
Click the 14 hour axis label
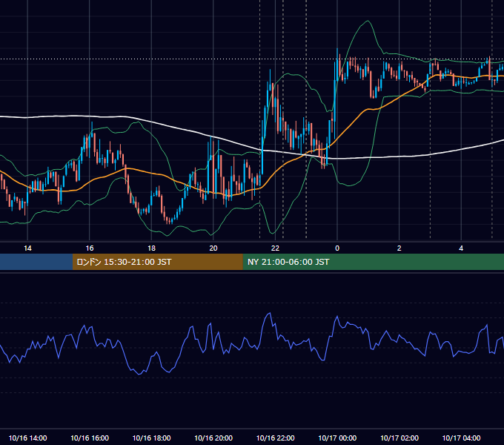pyautogui.click(x=27, y=248)
